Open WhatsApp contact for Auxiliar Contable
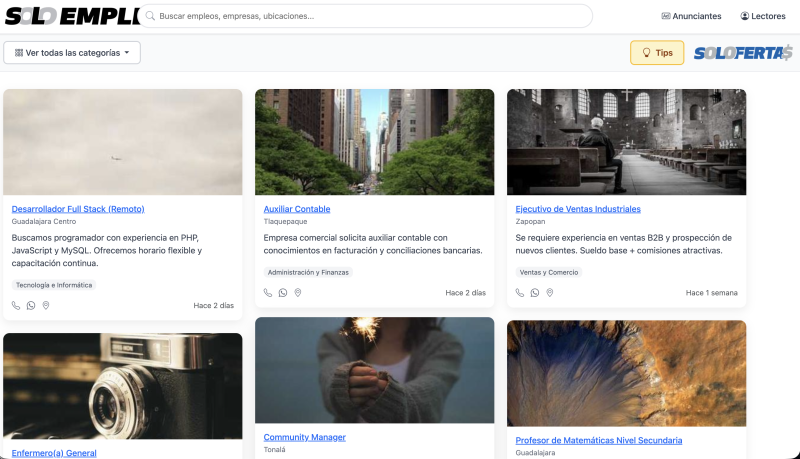 (x=283, y=293)
